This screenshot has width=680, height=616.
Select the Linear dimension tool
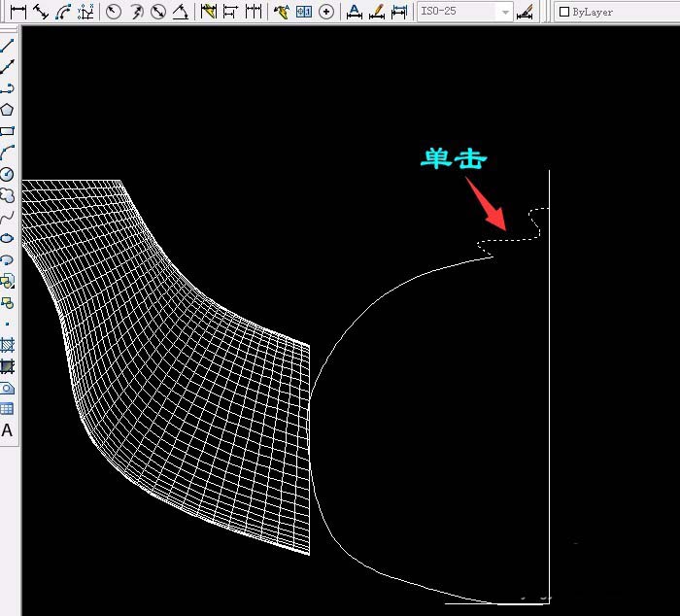point(18,12)
